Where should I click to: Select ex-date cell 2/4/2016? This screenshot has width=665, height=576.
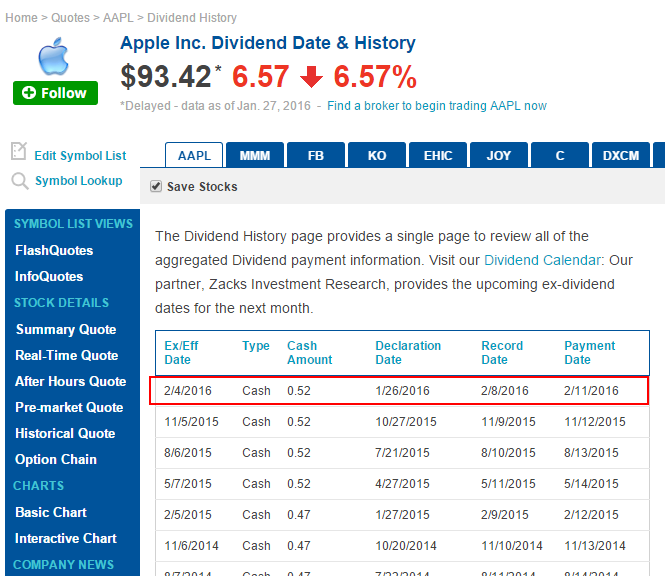[x=188, y=391]
